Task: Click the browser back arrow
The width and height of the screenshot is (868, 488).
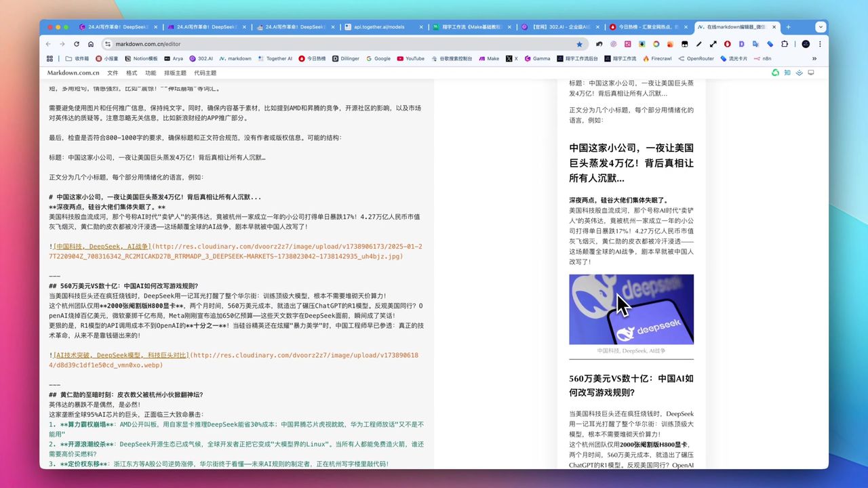Action: (47, 43)
